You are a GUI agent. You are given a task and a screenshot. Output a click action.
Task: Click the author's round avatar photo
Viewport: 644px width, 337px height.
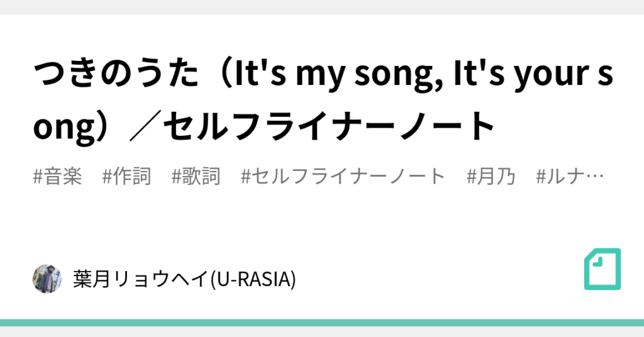47,279
